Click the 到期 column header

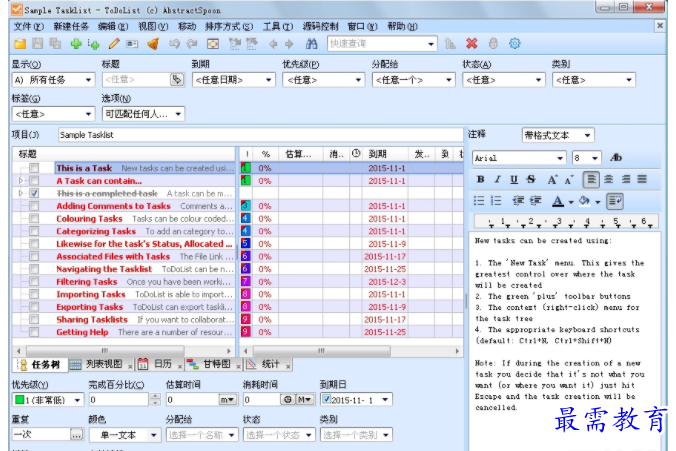pyautogui.click(x=385, y=154)
